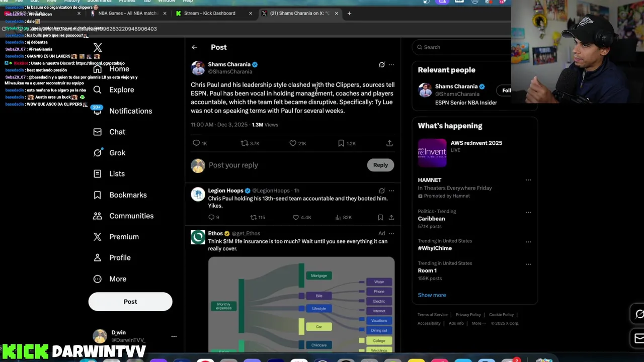Like the post with 21K likes
Viewport: 644px width, 362px height.
click(297, 143)
